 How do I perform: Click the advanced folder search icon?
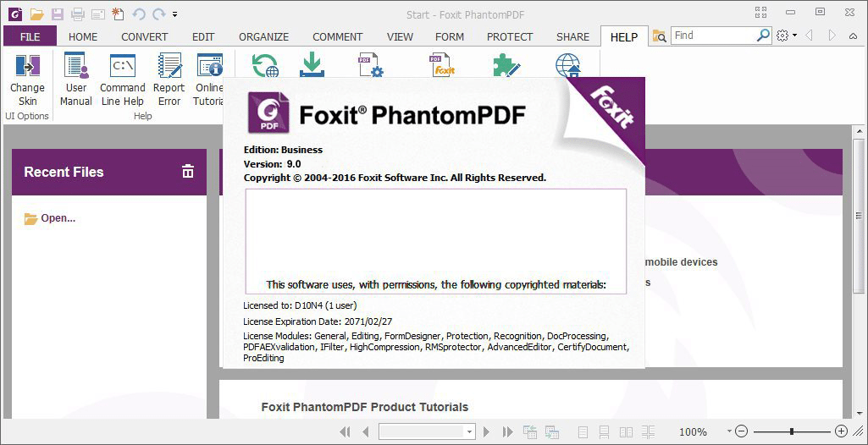point(660,36)
